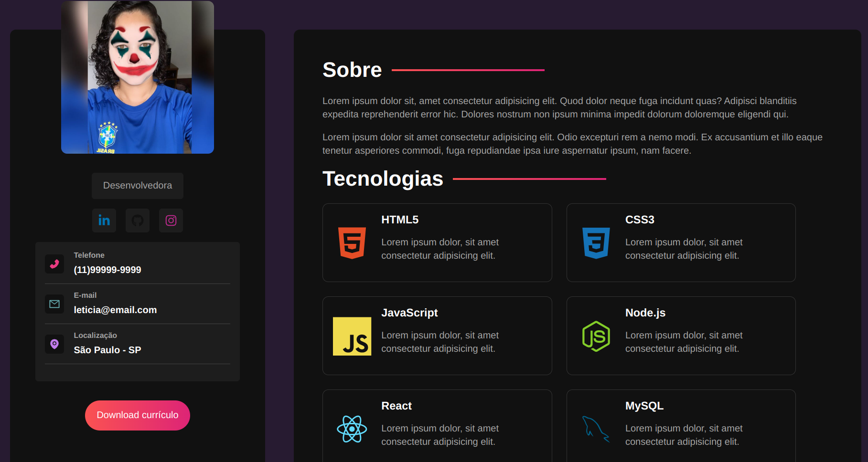
Task: Click the React card title
Action: (396, 406)
